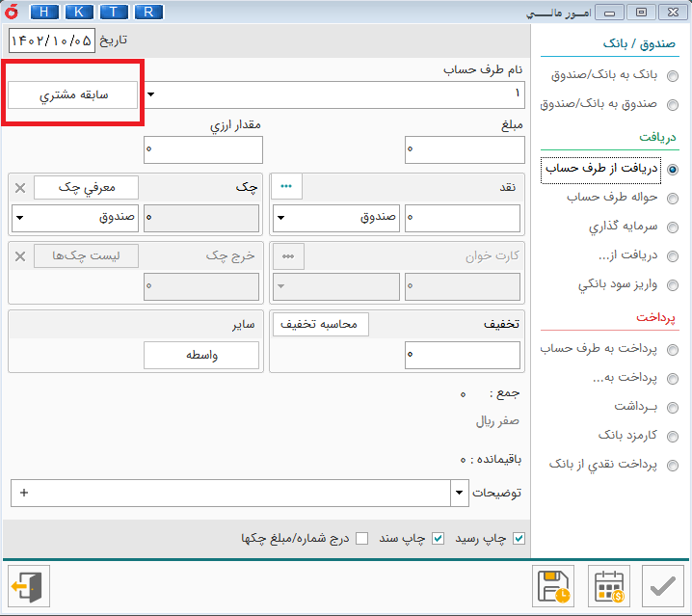This screenshot has width=692, height=616.
Task: Expand the نام طرف حساب dropdown
Action: tap(151, 94)
